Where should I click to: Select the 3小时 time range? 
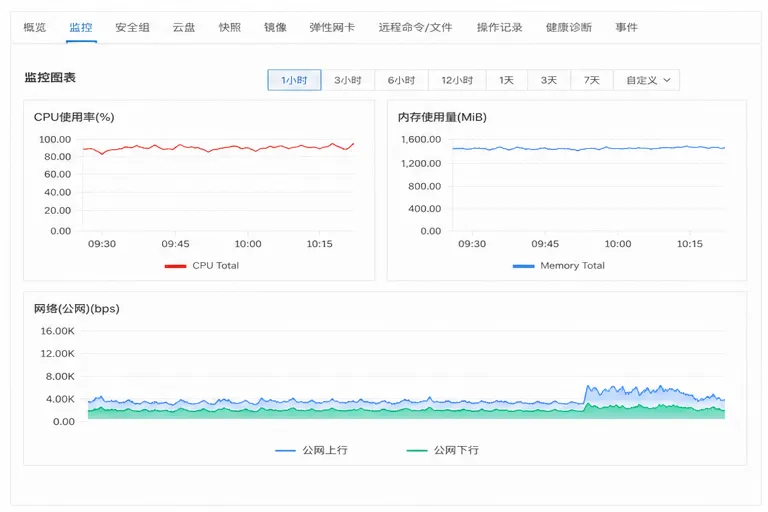click(348, 80)
